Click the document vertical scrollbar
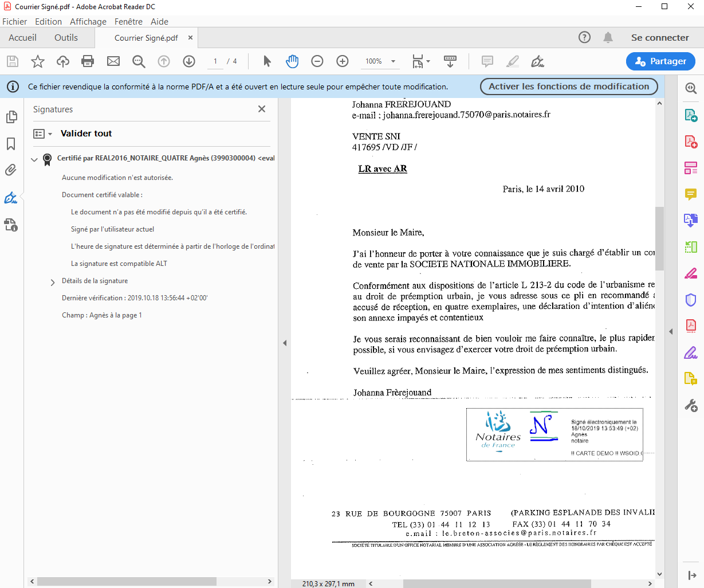The image size is (704, 588). tap(659, 238)
